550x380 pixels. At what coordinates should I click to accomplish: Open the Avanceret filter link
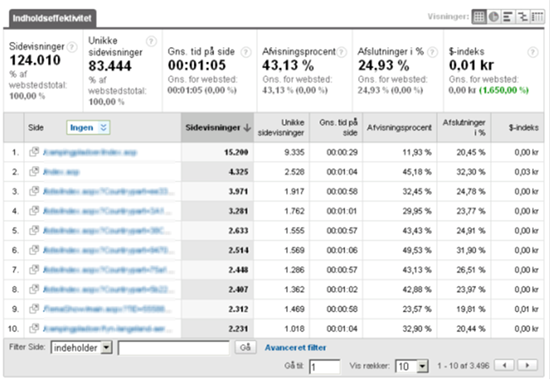point(295,348)
